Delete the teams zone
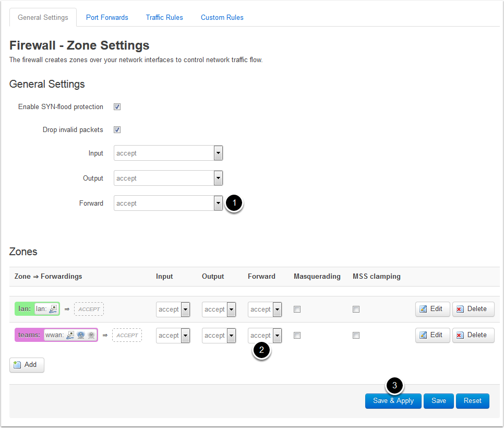The height and width of the screenshot is (428, 504). [x=473, y=335]
